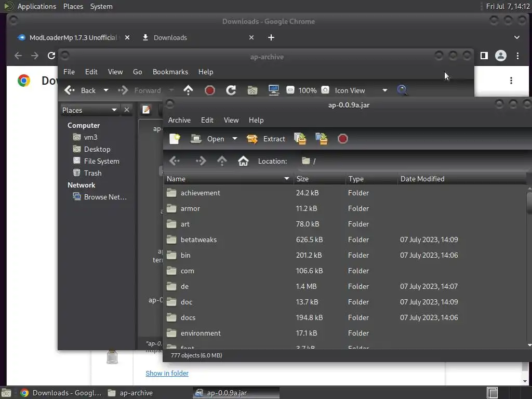Viewport: 532px width, 399px height.
Task: Select the bin folder row
Action: pos(345,255)
